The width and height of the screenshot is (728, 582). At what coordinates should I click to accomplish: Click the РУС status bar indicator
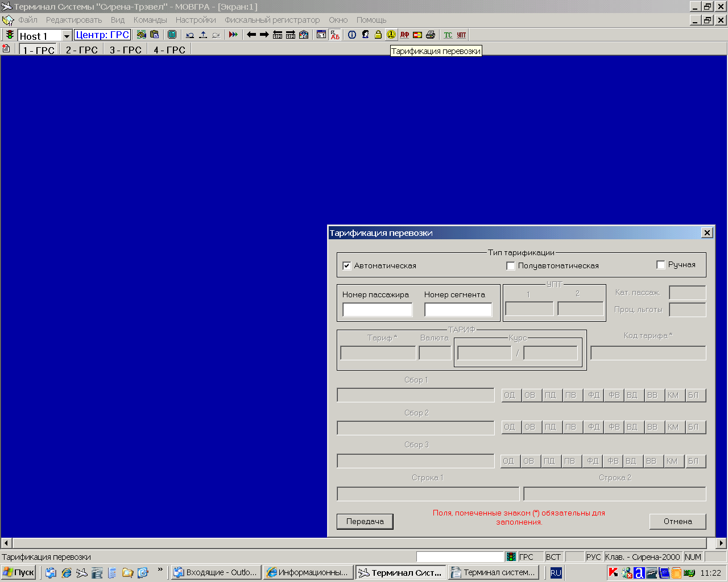pyautogui.click(x=593, y=557)
